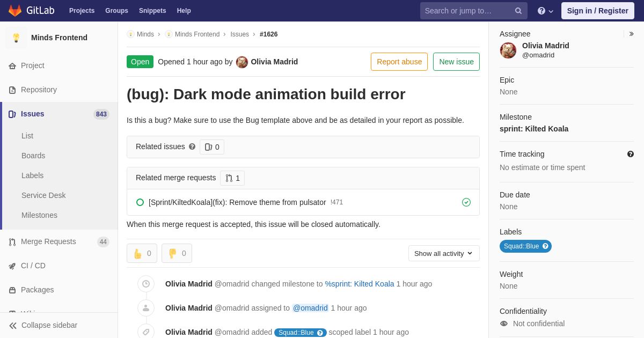
Task: Focus the Search or jump to field
Action: click(x=474, y=11)
